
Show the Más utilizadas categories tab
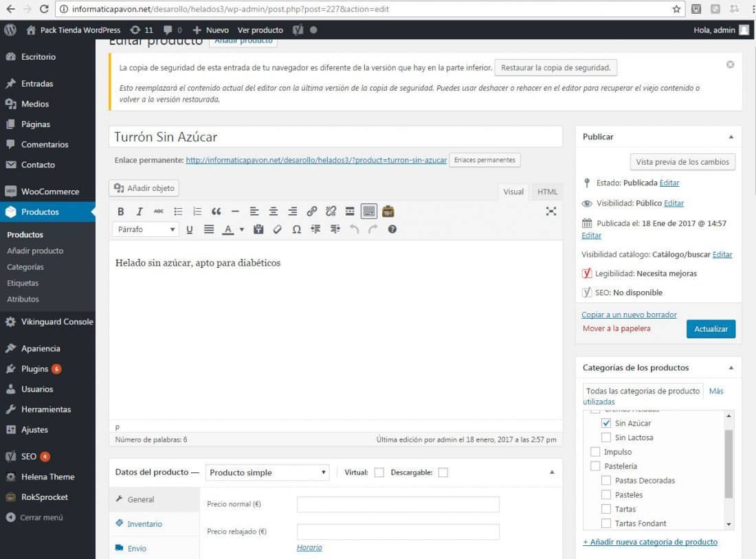pyautogui.click(x=716, y=391)
